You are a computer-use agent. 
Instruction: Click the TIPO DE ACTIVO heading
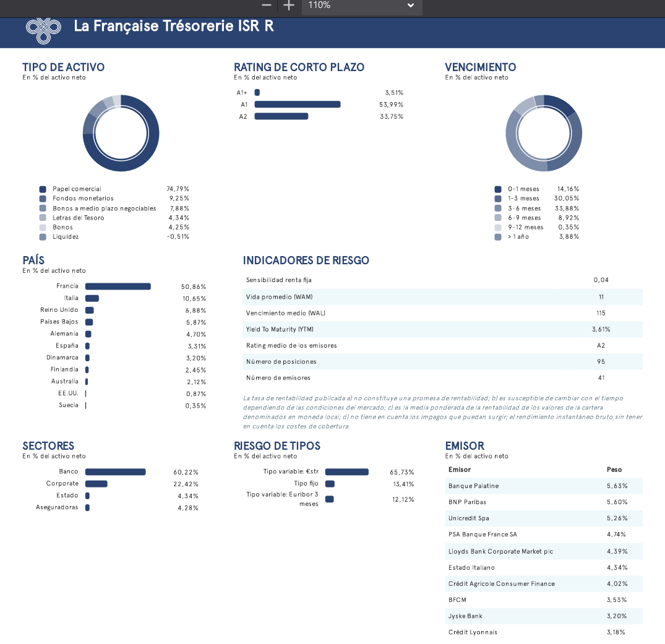[64, 67]
